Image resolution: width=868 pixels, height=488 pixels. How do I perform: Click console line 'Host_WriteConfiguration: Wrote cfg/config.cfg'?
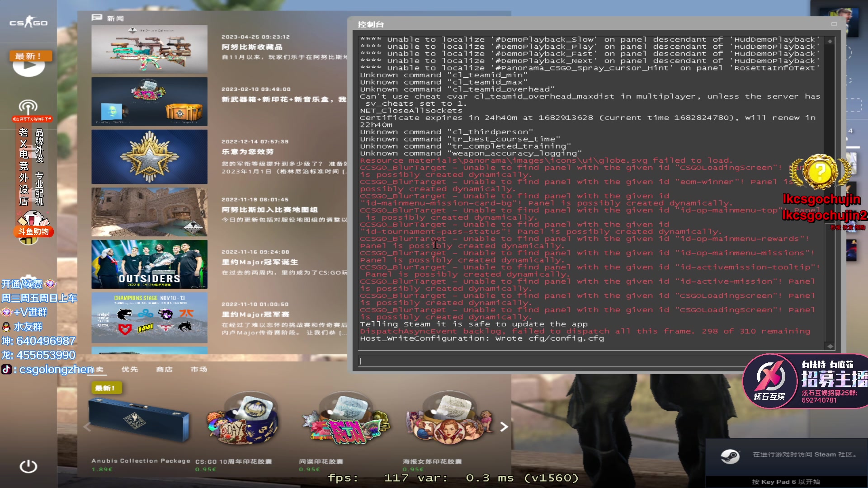click(x=482, y=338)
